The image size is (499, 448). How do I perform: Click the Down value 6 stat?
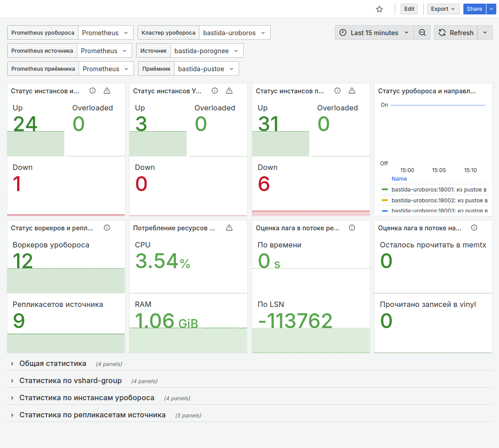coord(264,184)
